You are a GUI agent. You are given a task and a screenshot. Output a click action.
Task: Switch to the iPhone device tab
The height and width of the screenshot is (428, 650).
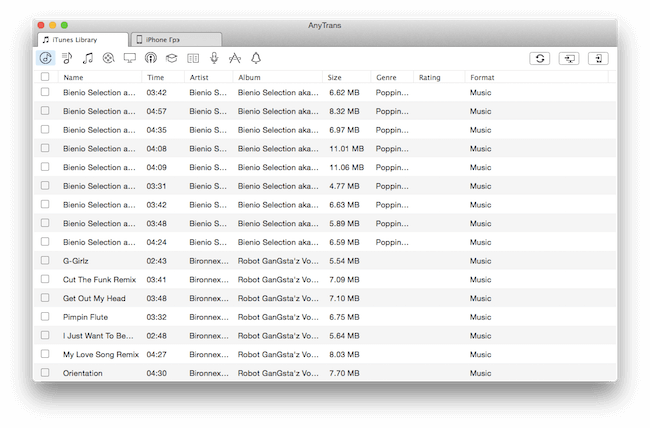[177, 40]
